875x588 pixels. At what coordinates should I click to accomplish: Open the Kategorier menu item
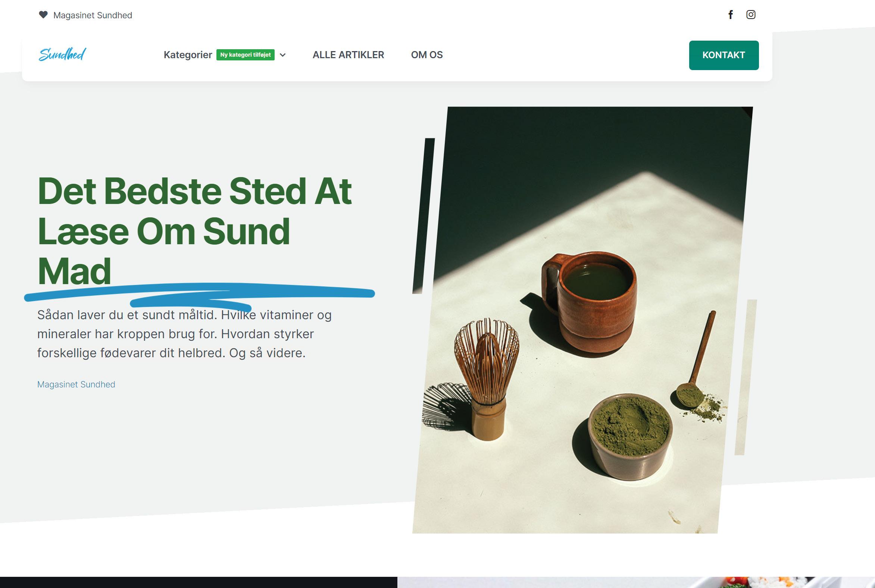[188, 55]
